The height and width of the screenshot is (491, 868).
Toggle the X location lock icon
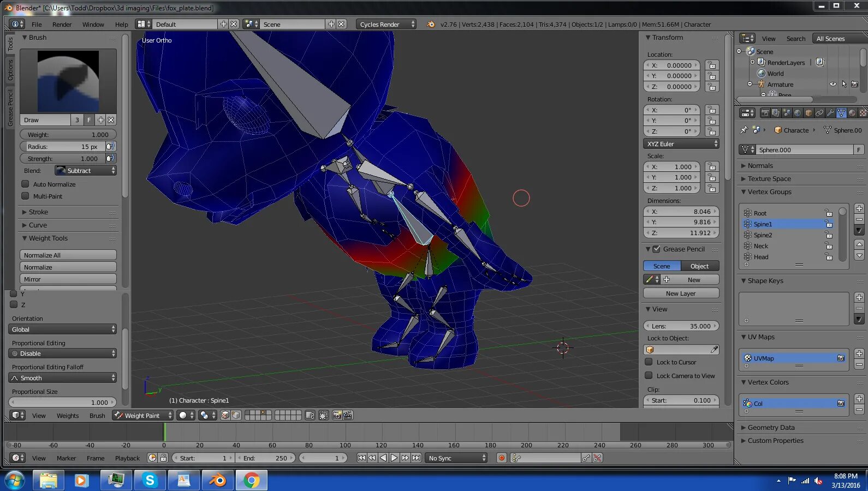(712, 65)
